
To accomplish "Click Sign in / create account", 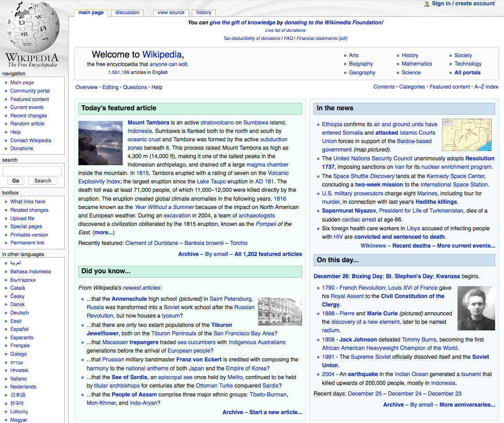I will click(463, 4).
